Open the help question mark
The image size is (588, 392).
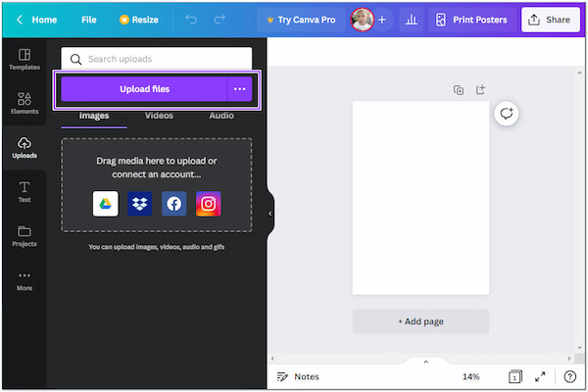tap(570, 376)
